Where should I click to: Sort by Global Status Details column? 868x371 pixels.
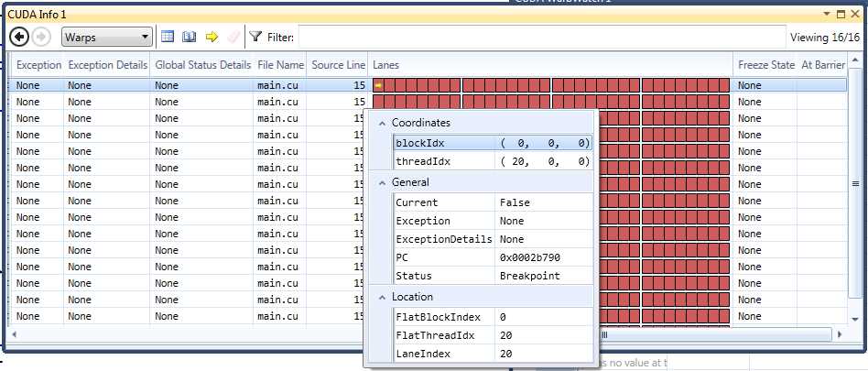coord(202,65)
